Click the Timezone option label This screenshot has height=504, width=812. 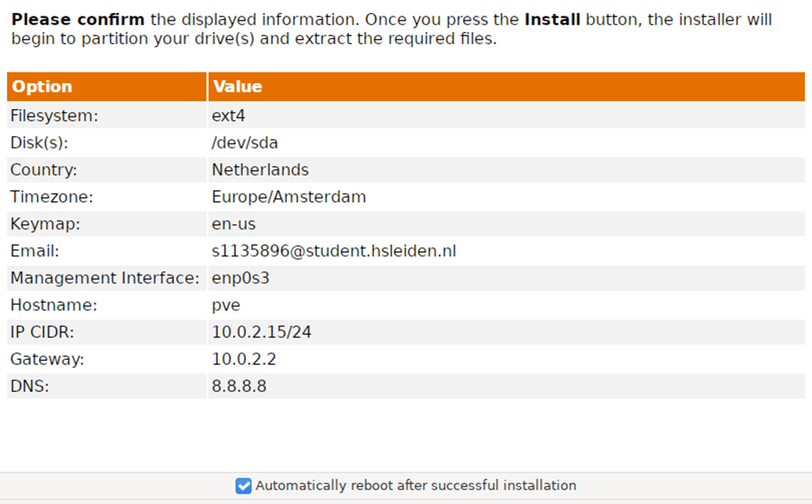[51, 197]
